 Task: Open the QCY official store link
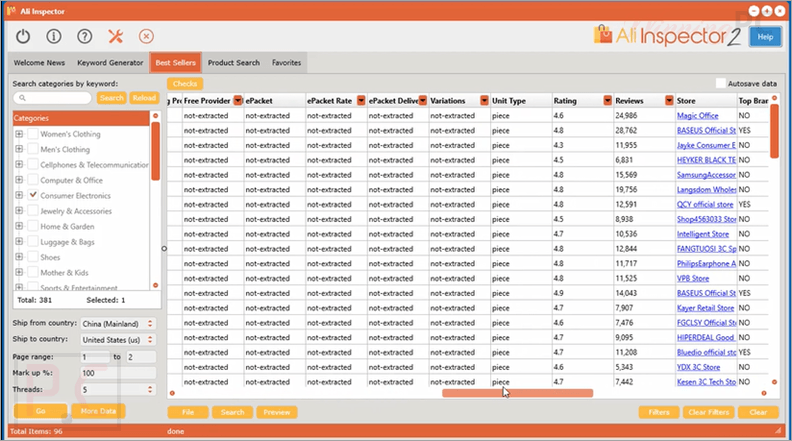[x=705, y=205]
